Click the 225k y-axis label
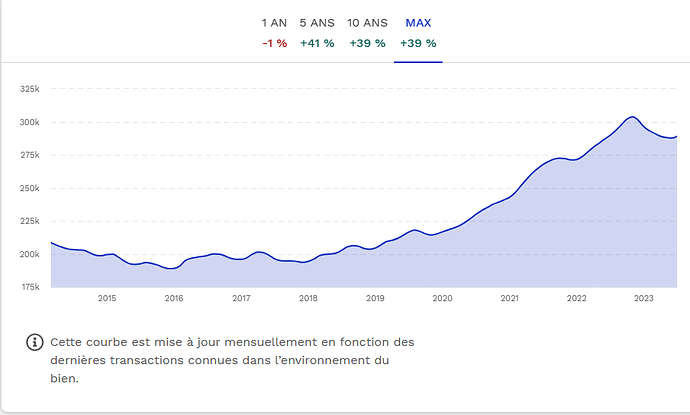Image resolution: width=690 pixels, height=415 pixels. [29, 221]
